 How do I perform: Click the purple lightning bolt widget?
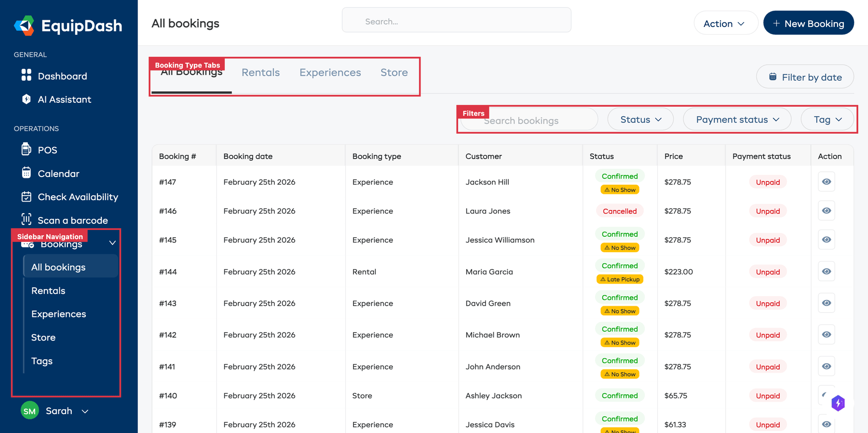click(x=838, y=403)
